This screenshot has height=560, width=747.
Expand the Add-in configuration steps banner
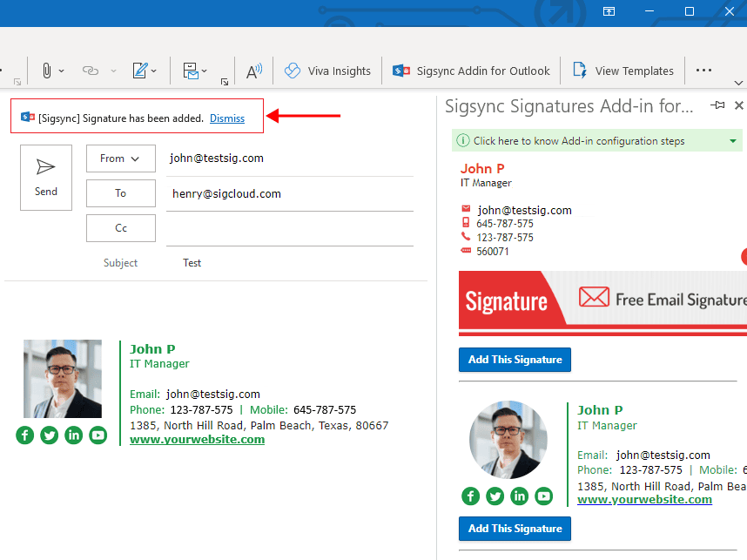(x=733, y=141)
